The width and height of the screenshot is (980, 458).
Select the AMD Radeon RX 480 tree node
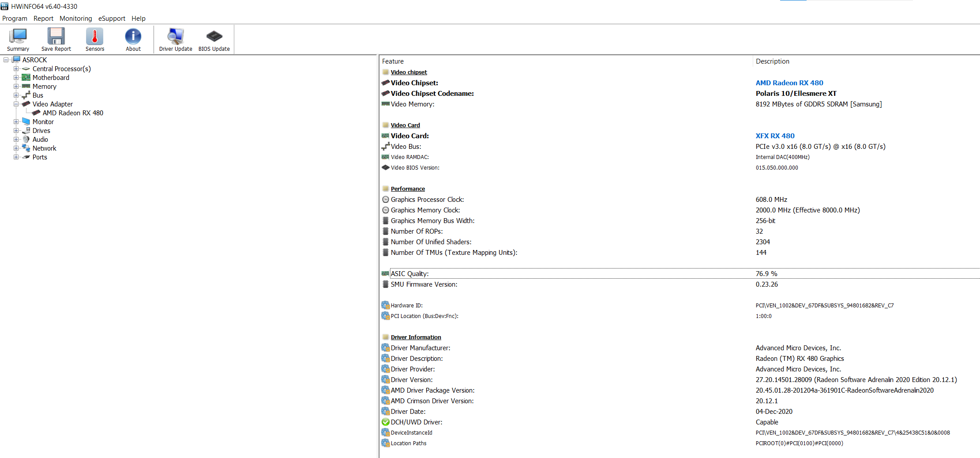pos(73,113)
